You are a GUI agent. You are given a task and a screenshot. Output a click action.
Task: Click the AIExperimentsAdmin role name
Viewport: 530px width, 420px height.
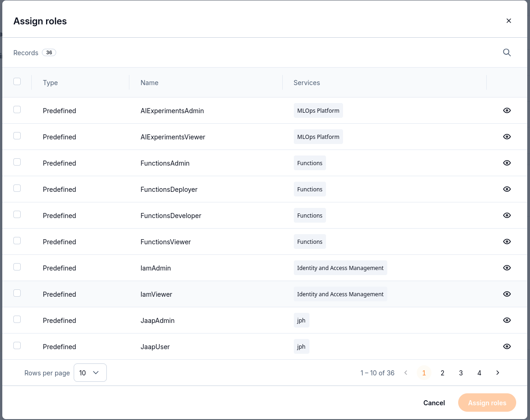(x=172, y=111)
